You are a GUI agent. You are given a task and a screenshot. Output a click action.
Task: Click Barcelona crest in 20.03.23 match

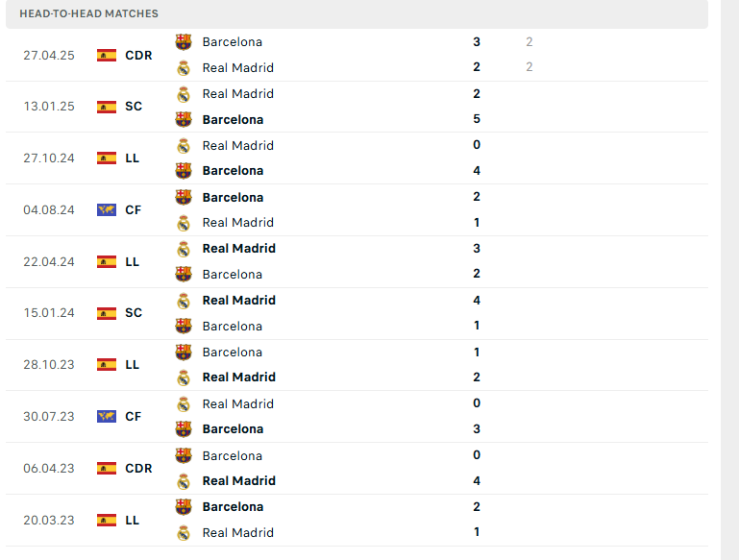pos(184,507)
